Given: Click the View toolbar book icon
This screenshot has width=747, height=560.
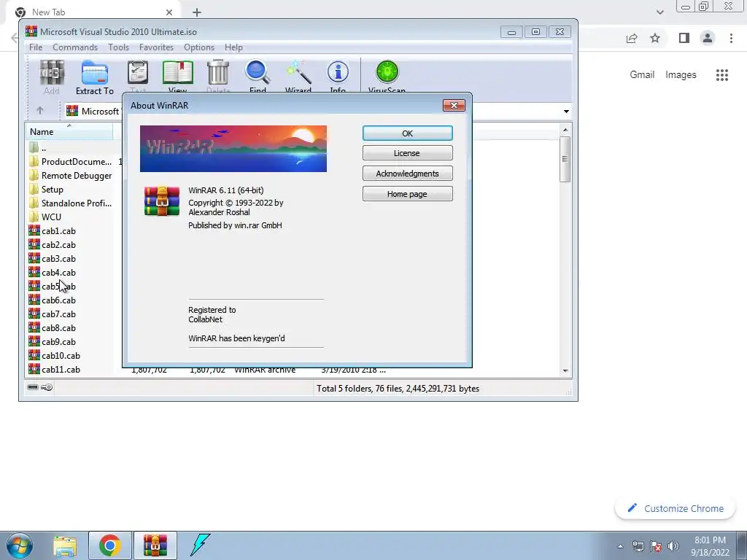Looking at the screenshot, I should [178, 73].
